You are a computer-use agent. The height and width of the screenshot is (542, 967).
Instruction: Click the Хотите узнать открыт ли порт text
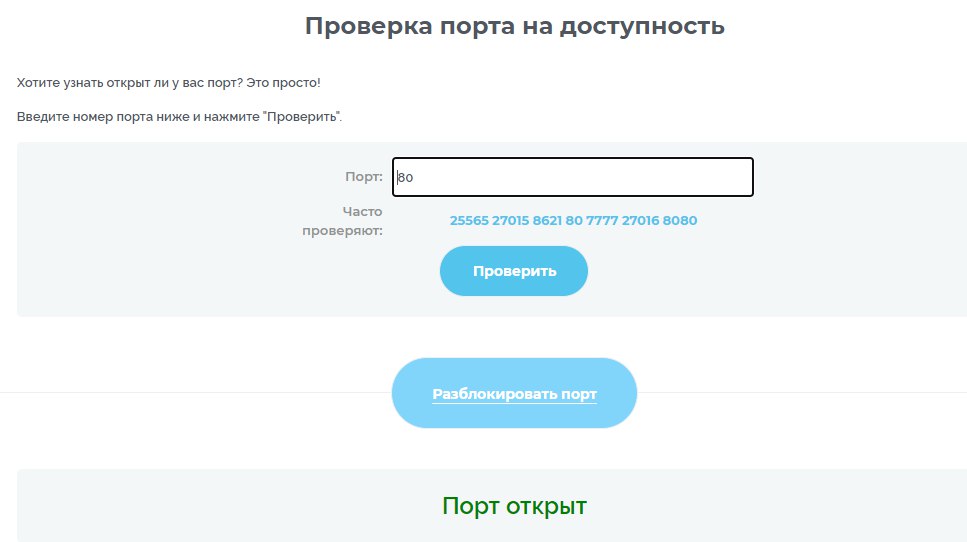tap(168, 83)
